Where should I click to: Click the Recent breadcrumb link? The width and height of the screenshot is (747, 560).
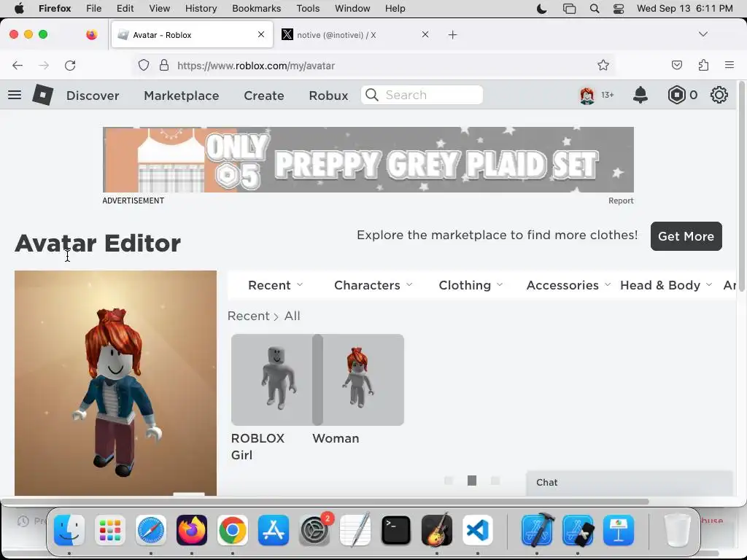click(x=248, y=316)
